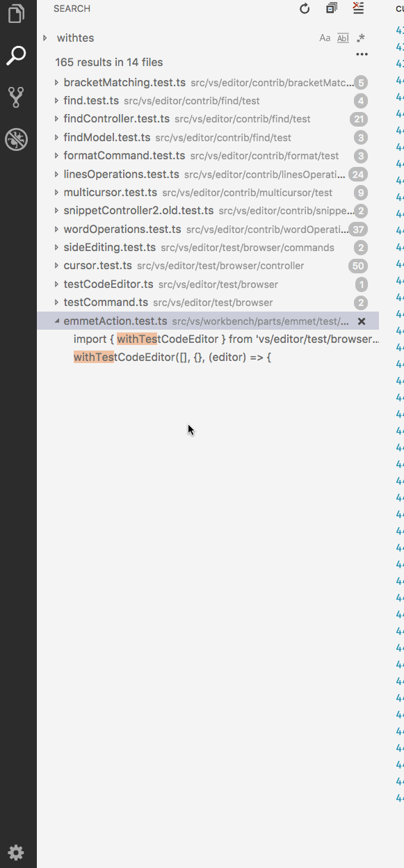
Task: Open the Manage gear menu
Action: (16, 853)
